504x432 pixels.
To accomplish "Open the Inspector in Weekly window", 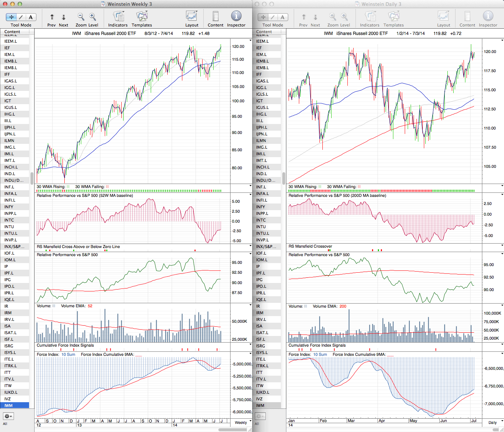I will tap(236, 17).
